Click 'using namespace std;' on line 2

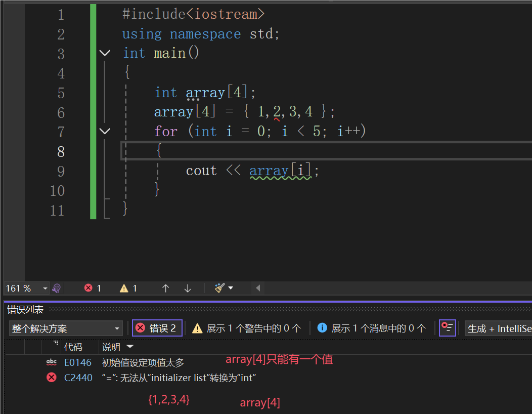click(201, 34)
